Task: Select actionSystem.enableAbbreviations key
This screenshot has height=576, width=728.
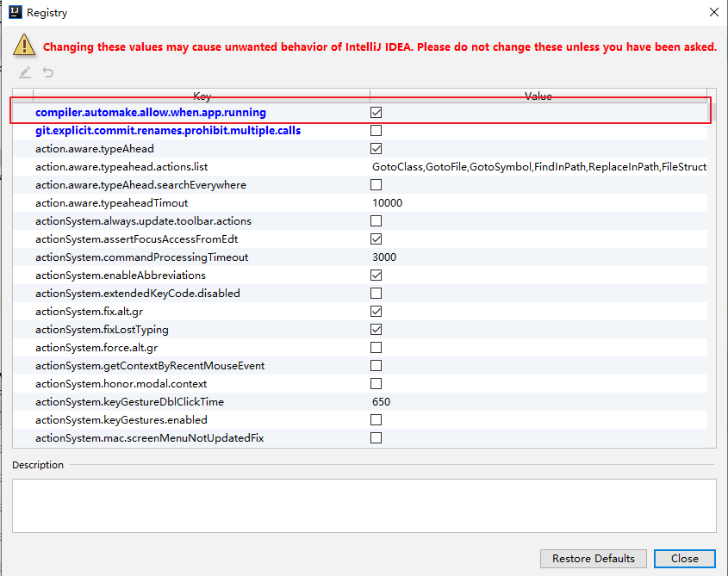Action: click(121, 276)
